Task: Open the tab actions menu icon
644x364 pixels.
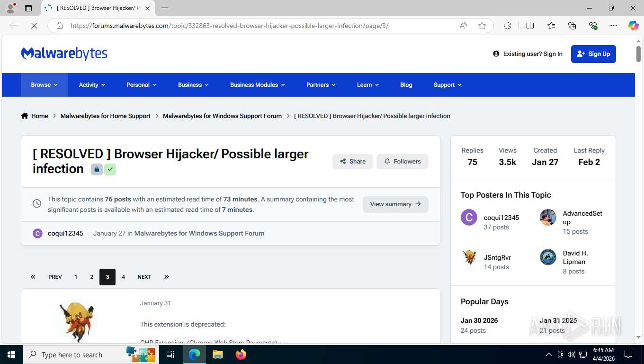Action: coord(28,8)
